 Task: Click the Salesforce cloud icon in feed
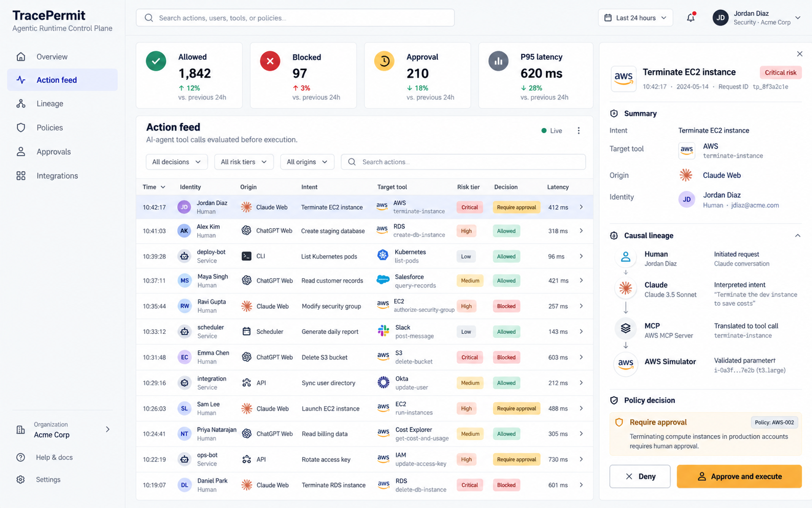(x=383, y=280)
